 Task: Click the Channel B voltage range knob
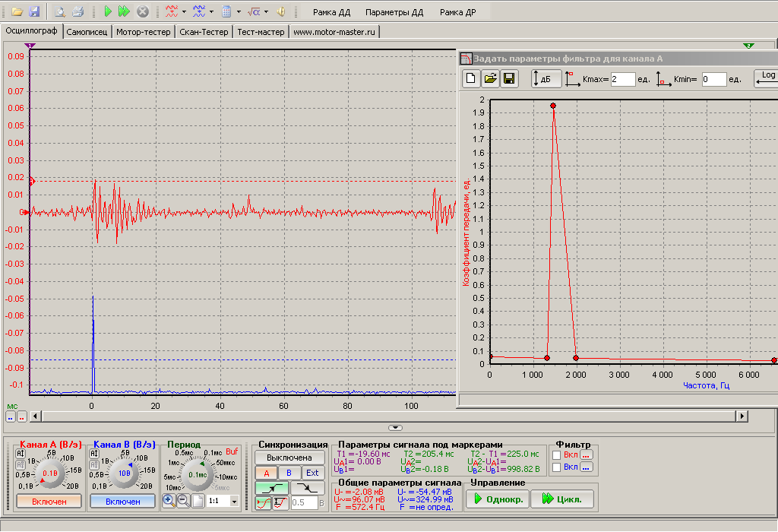pos(124,473)
